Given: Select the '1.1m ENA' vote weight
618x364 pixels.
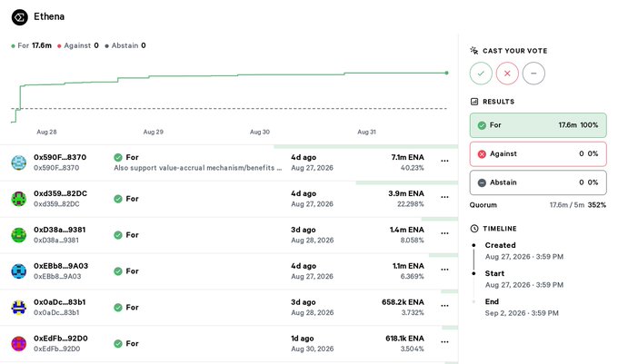Looking at the screenshot, I should click(x=408, y=266).
